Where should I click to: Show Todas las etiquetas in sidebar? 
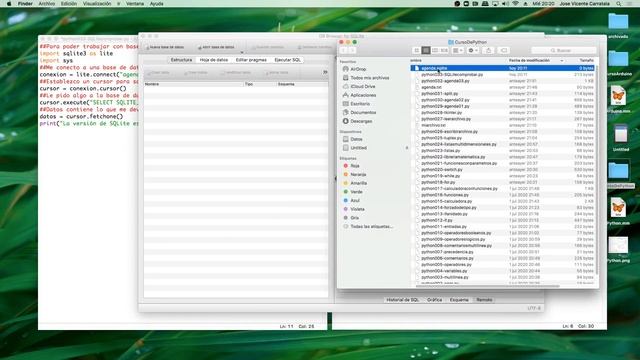click(x=368, y=226)
